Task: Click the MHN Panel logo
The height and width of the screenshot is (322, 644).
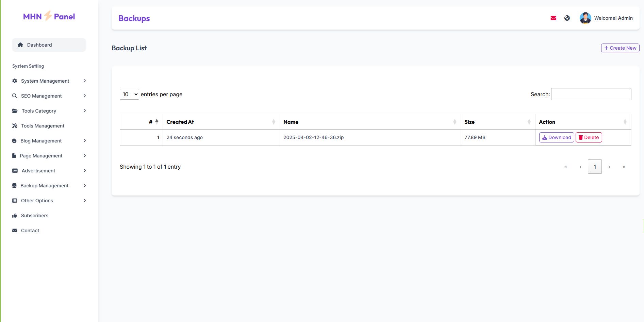Action: coord(49,16)
